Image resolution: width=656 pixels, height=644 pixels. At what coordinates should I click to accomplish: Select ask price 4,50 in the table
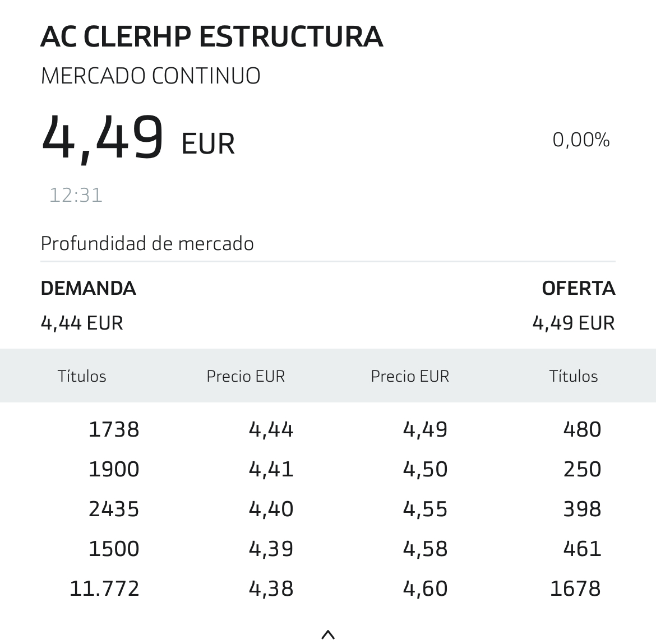[425, 469]
